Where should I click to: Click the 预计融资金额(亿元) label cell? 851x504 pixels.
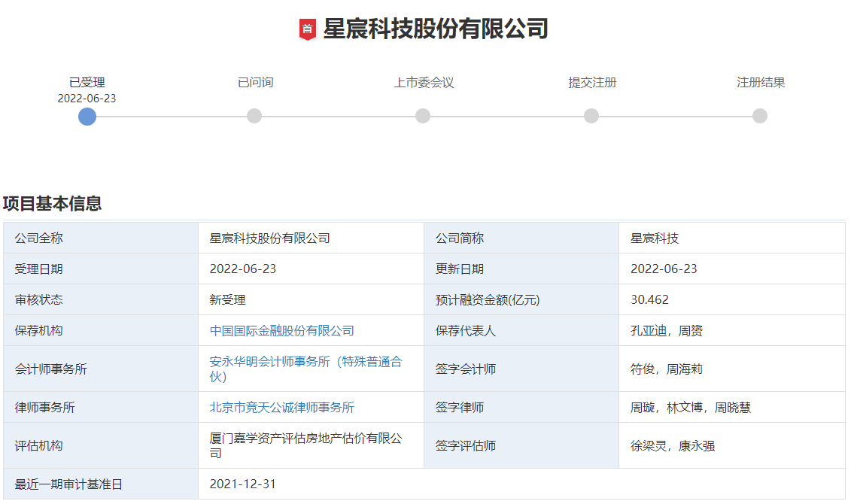[x=521, y=299]
